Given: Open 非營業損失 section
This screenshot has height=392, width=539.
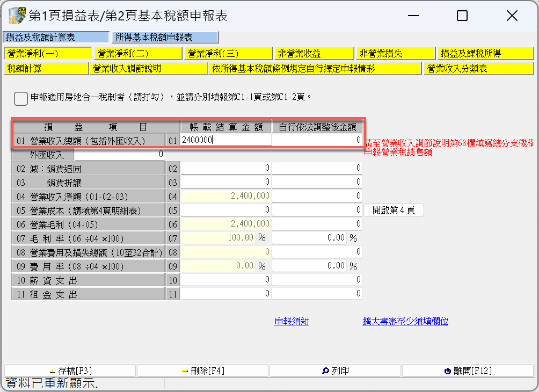Looking at the screenshot, I should pyautogui.click(x=396, y=53).
